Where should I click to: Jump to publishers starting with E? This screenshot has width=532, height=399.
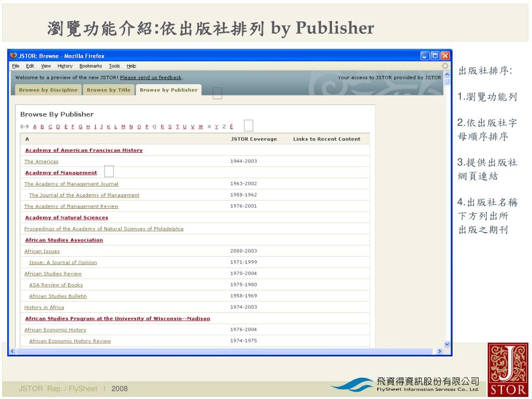66,127
